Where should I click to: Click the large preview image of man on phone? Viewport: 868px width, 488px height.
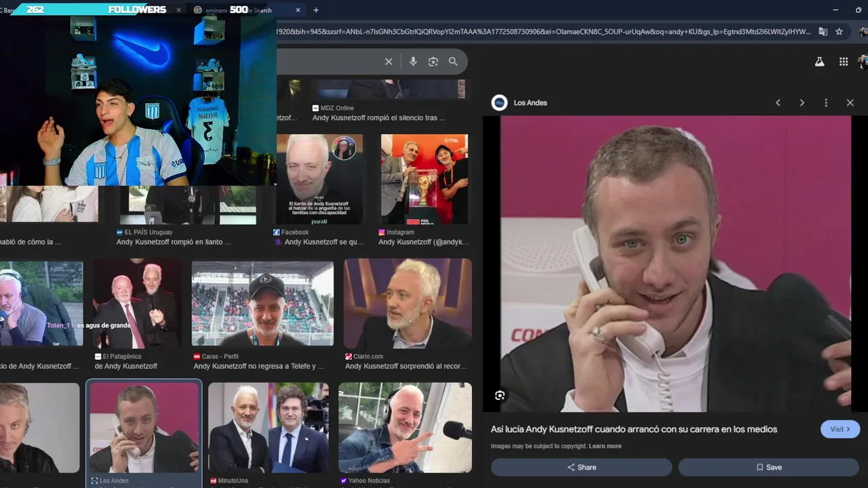pyautogui.click(x=675, y=264)
